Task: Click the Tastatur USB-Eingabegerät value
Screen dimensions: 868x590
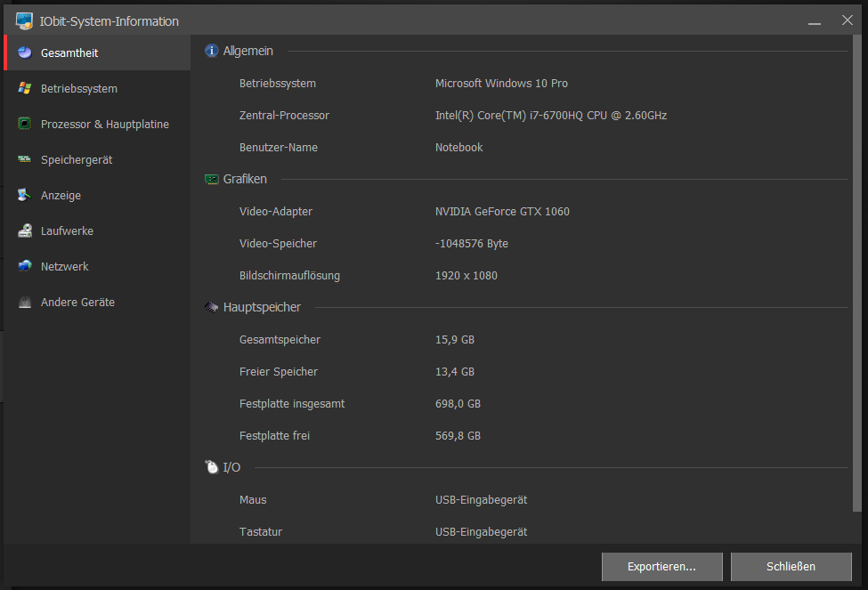Action: point(481,532)
